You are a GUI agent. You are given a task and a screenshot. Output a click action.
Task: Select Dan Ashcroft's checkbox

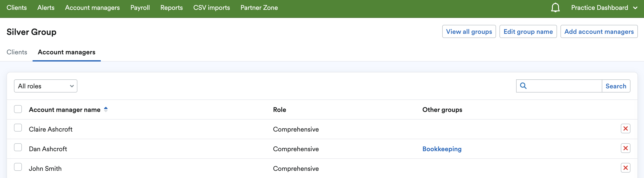[x=18, y=147]
